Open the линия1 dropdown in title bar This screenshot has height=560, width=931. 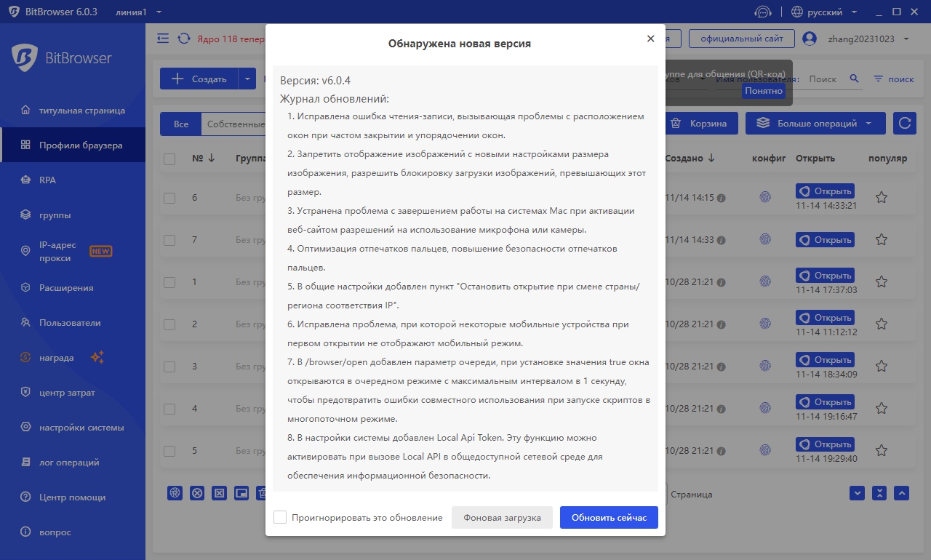[x=138, y=12]
